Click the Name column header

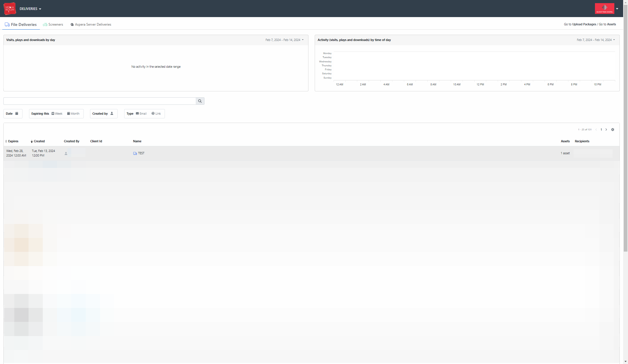click(x=137, y=141)
